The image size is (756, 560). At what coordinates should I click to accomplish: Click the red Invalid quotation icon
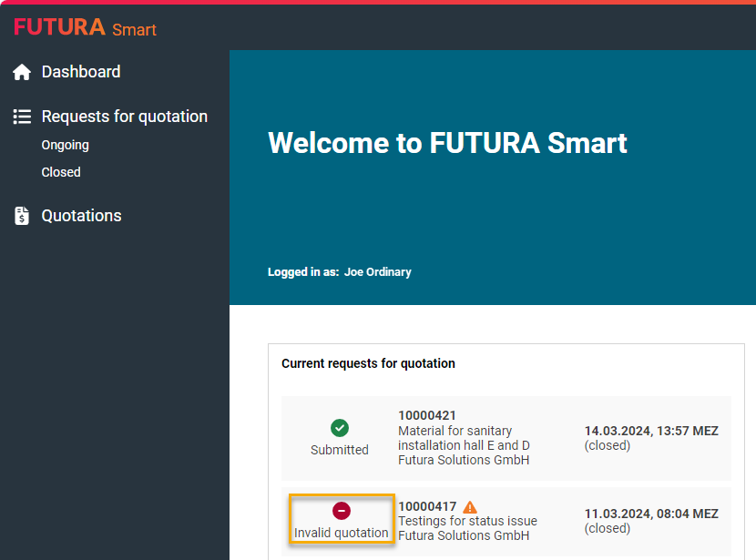coord(341,511)
